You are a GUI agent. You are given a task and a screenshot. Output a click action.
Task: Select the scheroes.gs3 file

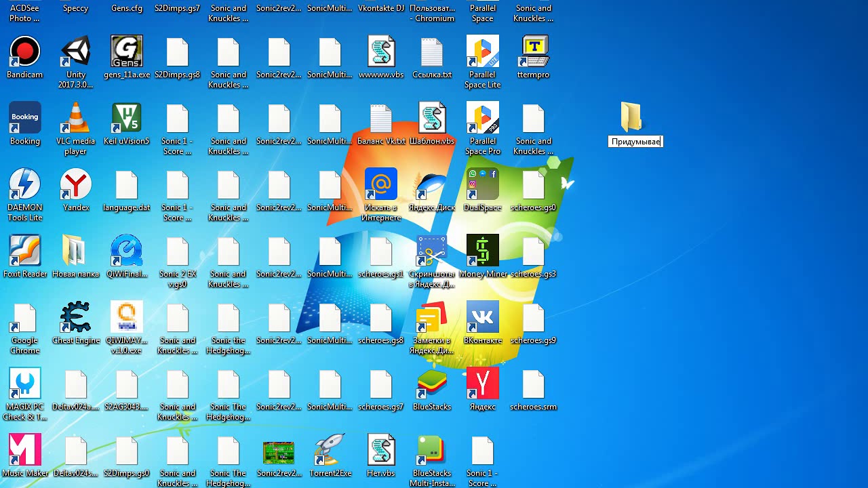(534, 251)
